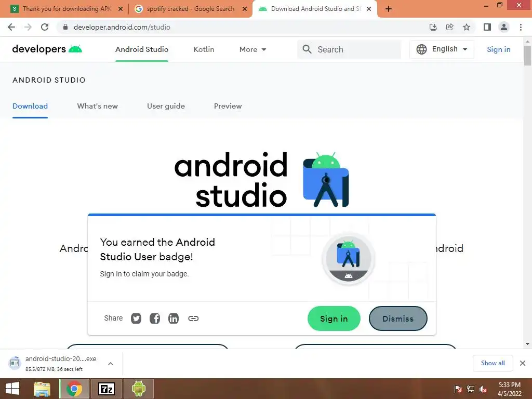This screenshot has height=399, width=532.
Task: Open File Explorer from taskbar
Action: pos(42,389)
